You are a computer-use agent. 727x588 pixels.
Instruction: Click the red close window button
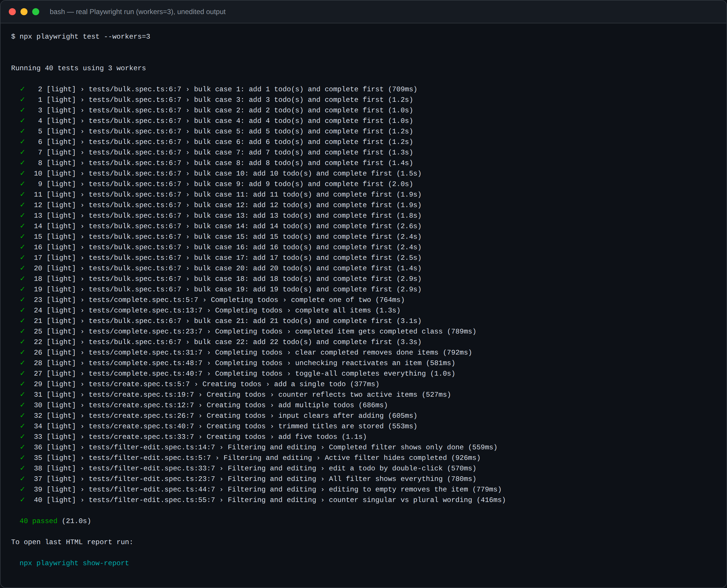click(13, 12)
